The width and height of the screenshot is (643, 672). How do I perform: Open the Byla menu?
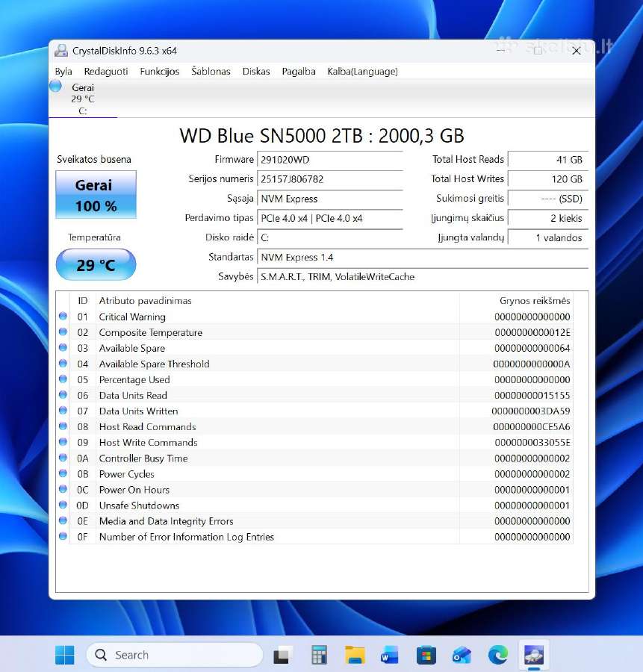(63, 72)
